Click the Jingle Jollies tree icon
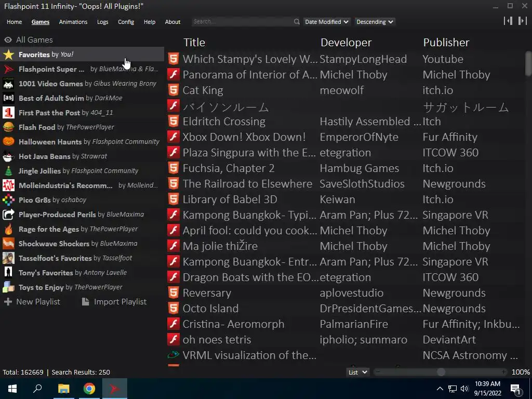The image size is (532, 399). click(x=8, y=171)
